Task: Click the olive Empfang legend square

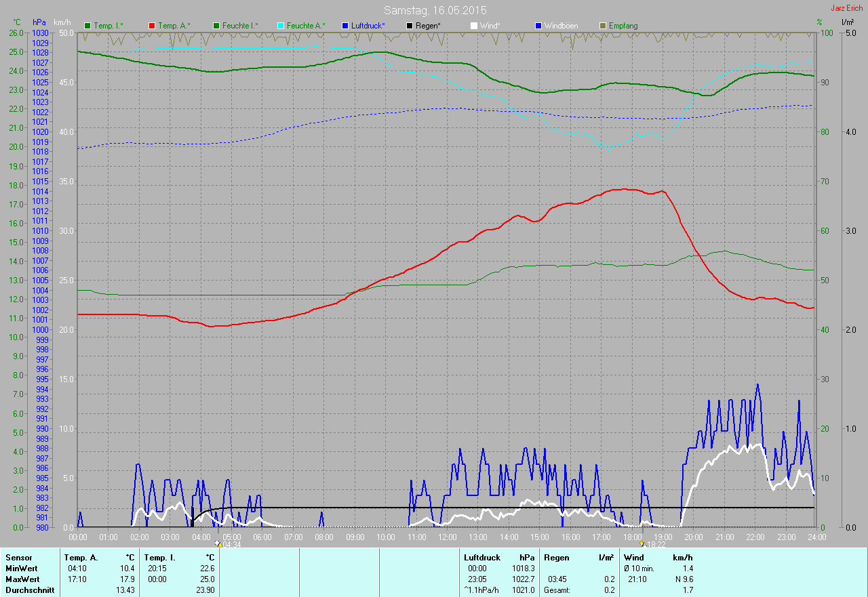Action: coord(603,26)
